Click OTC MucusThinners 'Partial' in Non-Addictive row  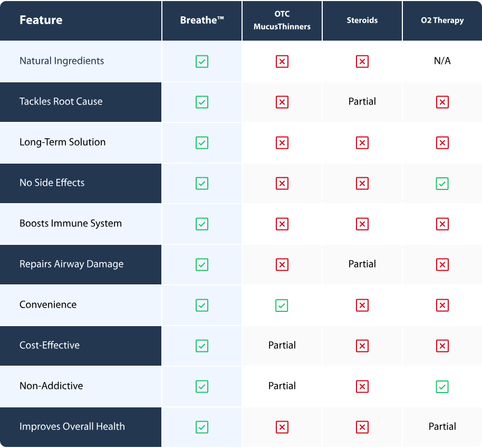[282, 386]
